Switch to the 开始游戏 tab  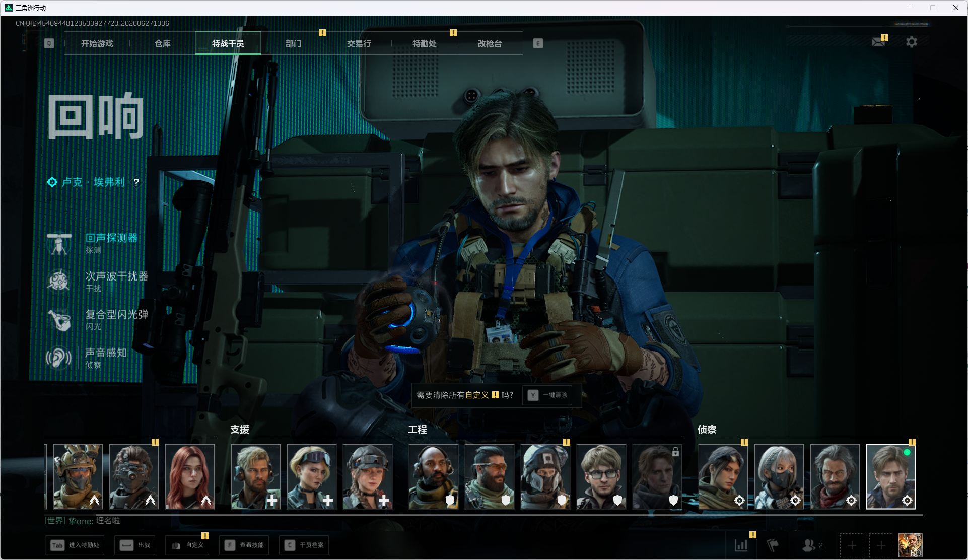click(97, 43)
